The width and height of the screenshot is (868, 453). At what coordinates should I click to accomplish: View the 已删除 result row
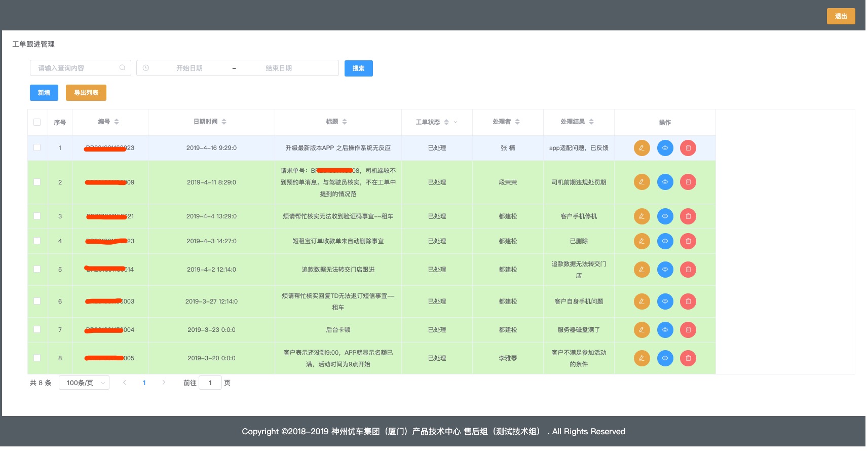tap(665, 241)
